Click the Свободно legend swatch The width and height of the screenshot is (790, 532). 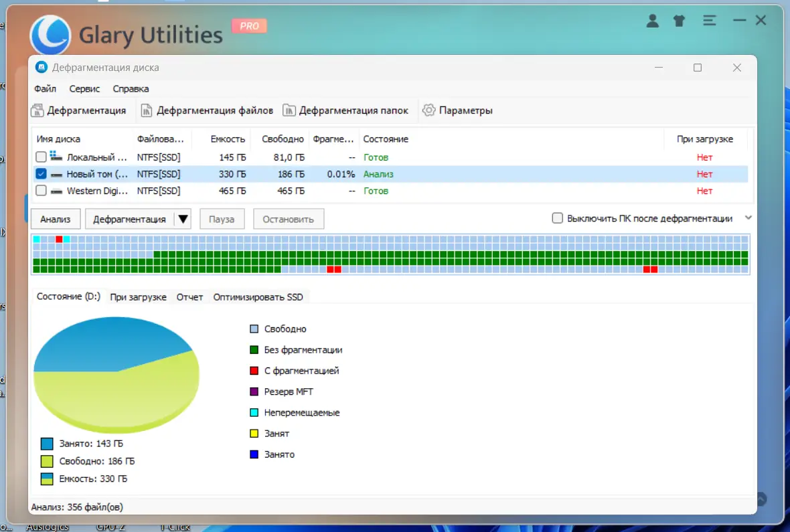254,329
